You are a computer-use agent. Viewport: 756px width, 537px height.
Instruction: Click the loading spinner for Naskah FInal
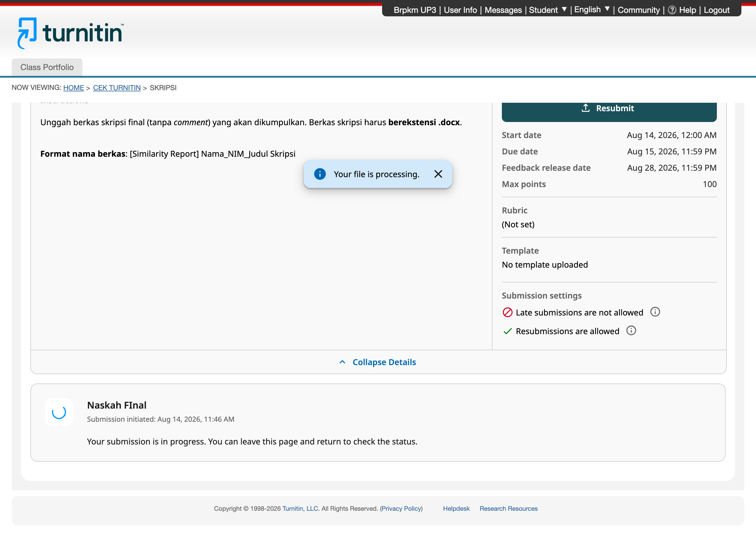point(59,412)
